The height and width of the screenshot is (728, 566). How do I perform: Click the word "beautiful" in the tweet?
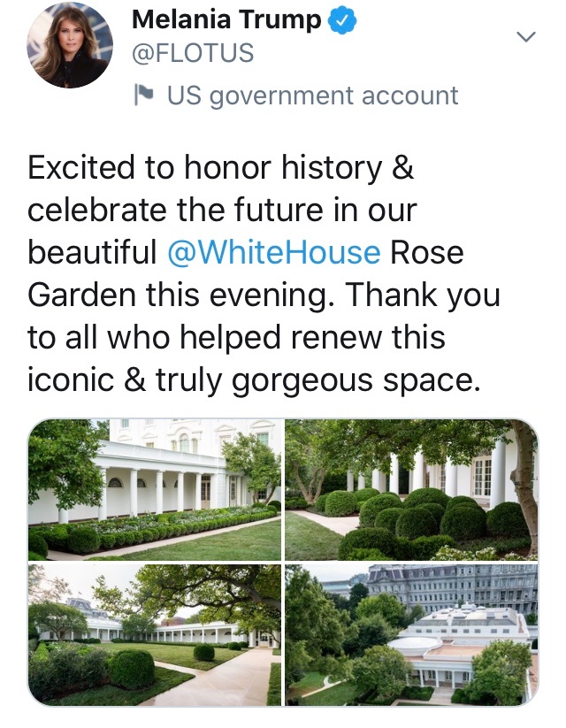click(92, 252)
